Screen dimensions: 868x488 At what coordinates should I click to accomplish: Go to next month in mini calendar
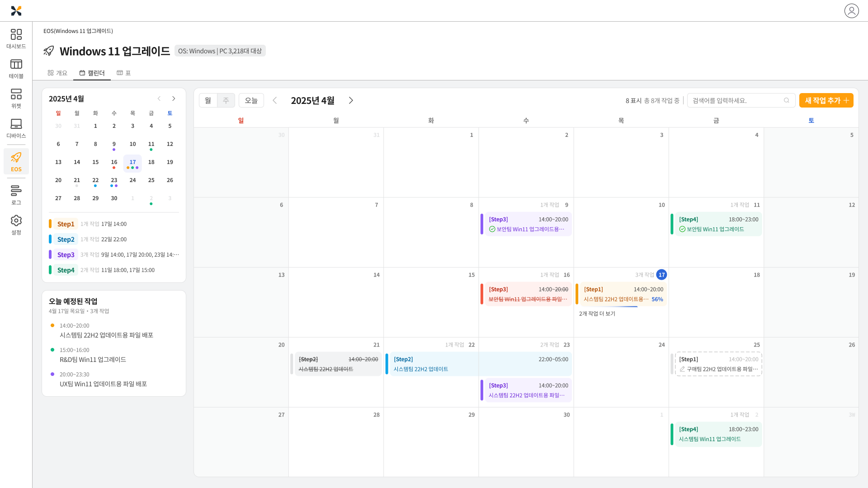(x=174, y=99)
